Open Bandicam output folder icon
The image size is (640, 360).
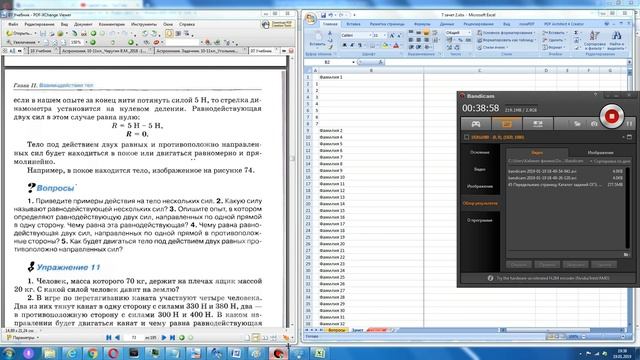coord(577,124)
